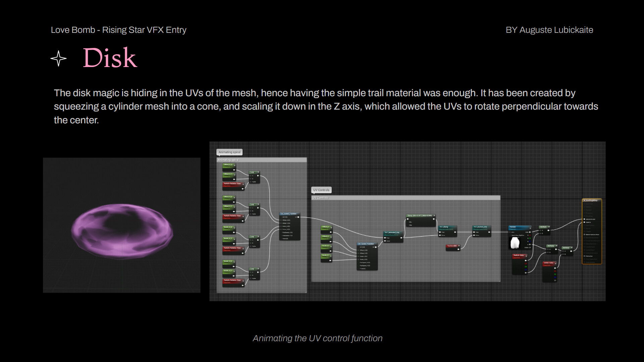Click the white texture preview thumbnail
644x362 pixels.
pos(515,243)
